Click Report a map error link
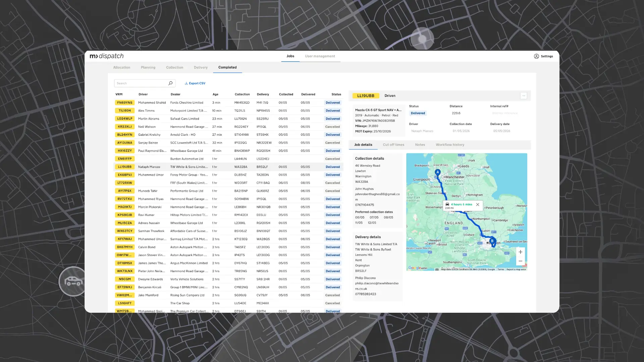Image resolution: width=644 pixels, height=362 pixels. [x=516, y=269]
